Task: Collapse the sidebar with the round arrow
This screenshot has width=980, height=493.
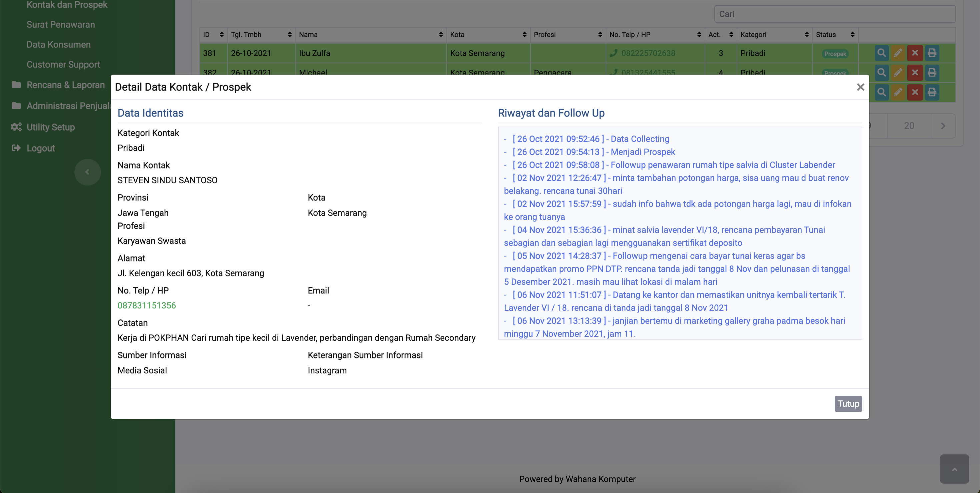Action: (x=87, y=172)
